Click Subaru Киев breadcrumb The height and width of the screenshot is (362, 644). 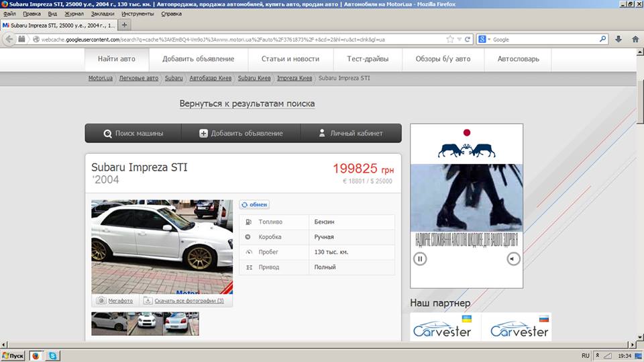[x=254, y=78]
